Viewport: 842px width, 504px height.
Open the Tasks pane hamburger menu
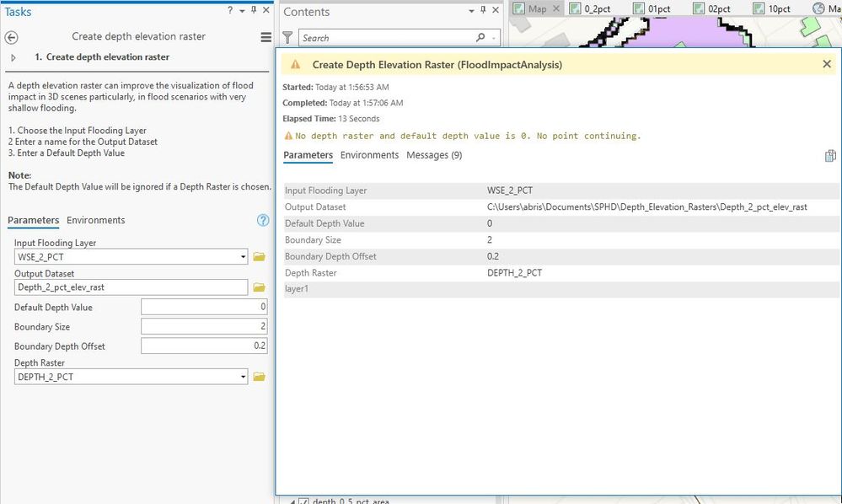click(265, 37)
